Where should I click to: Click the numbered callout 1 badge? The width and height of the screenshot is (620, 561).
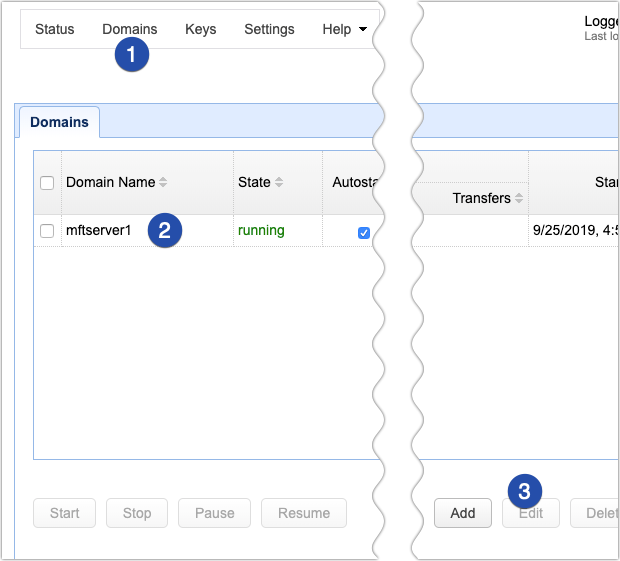click(x=132, y=53)
